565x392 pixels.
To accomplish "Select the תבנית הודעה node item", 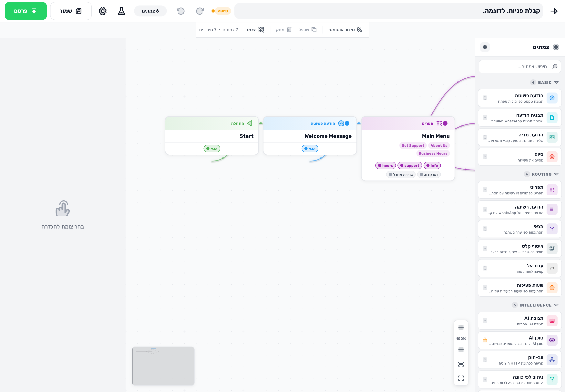I will [520, 118].
